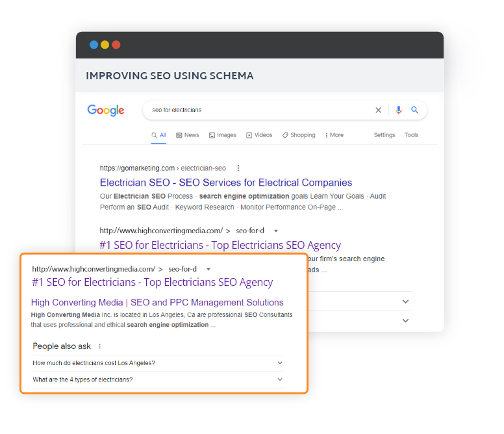Switch to the Shopping tab
504x434 pixels.
pos(299,135)
